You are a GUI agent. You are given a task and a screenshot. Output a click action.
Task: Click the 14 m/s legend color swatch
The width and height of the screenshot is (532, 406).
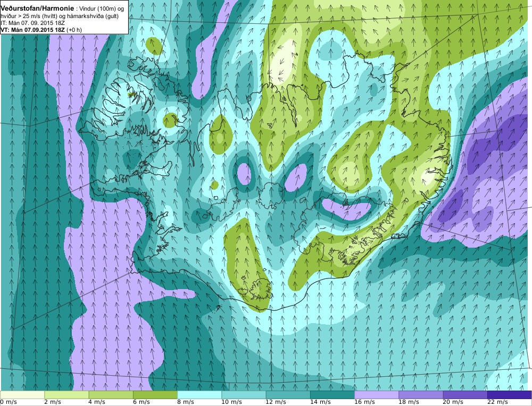[x=332, y=395]
